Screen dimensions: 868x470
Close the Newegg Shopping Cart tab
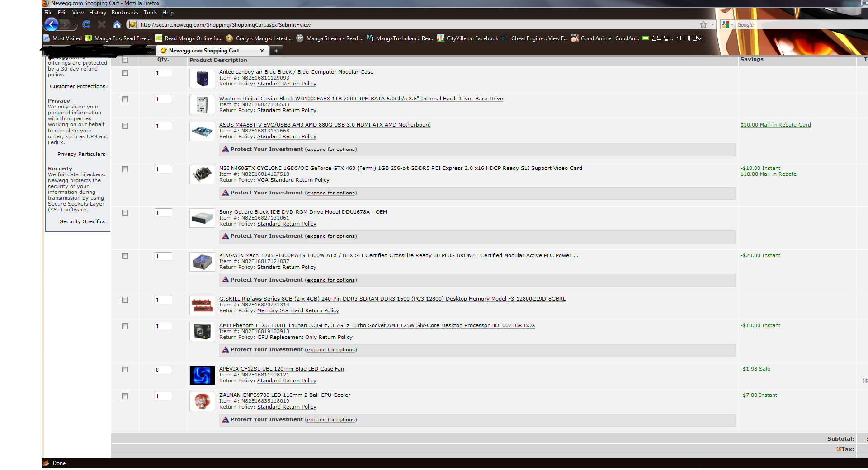tap(262, 51)
